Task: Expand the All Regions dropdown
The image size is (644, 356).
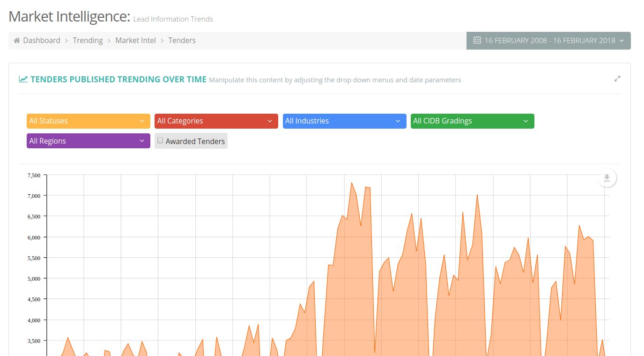Action: click(x=89, y=141)
